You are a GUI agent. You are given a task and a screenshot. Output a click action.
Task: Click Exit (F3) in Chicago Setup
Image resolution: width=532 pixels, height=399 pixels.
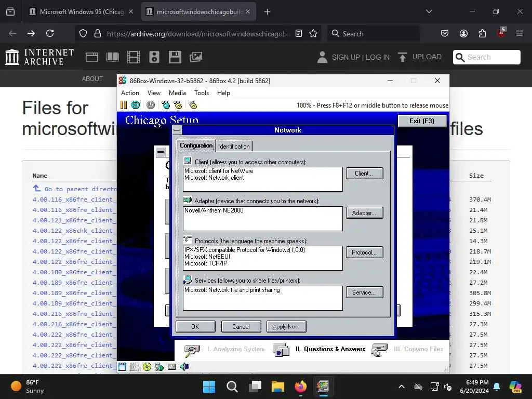pos(422,121)
